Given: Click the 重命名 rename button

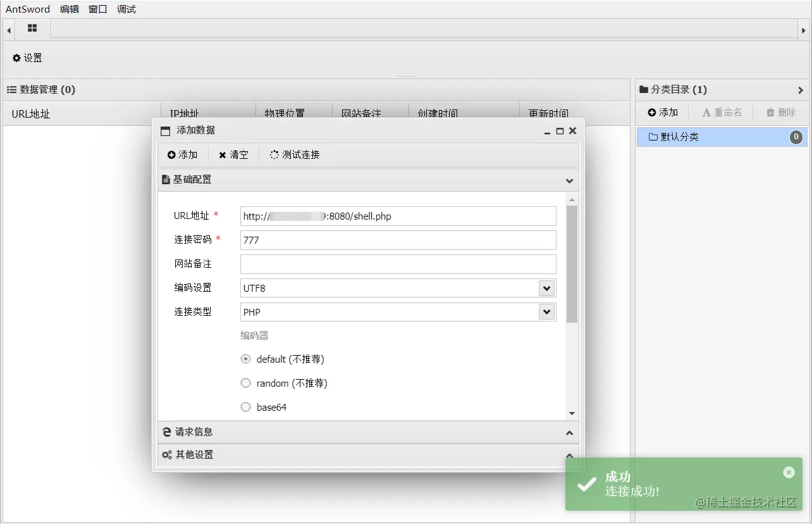Looking at the screenshot, I should click(722, 113).
